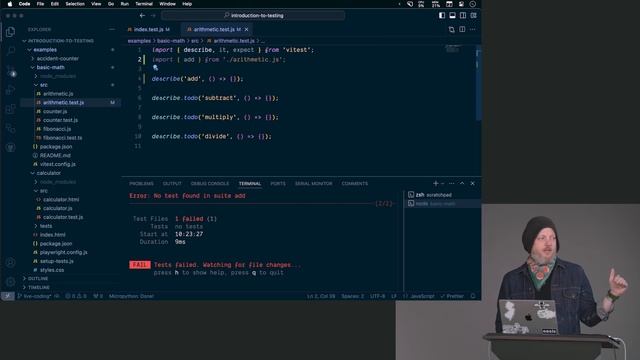Expand the OUTLINE section
The image size is (640, 360).
click(x=38, y=278)
